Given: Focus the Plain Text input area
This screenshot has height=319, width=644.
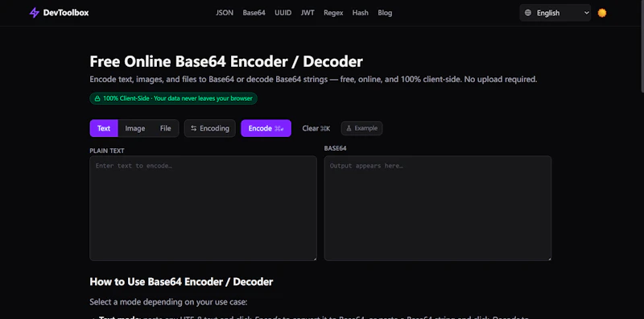Looking at the screenshot, I should 204,208.
